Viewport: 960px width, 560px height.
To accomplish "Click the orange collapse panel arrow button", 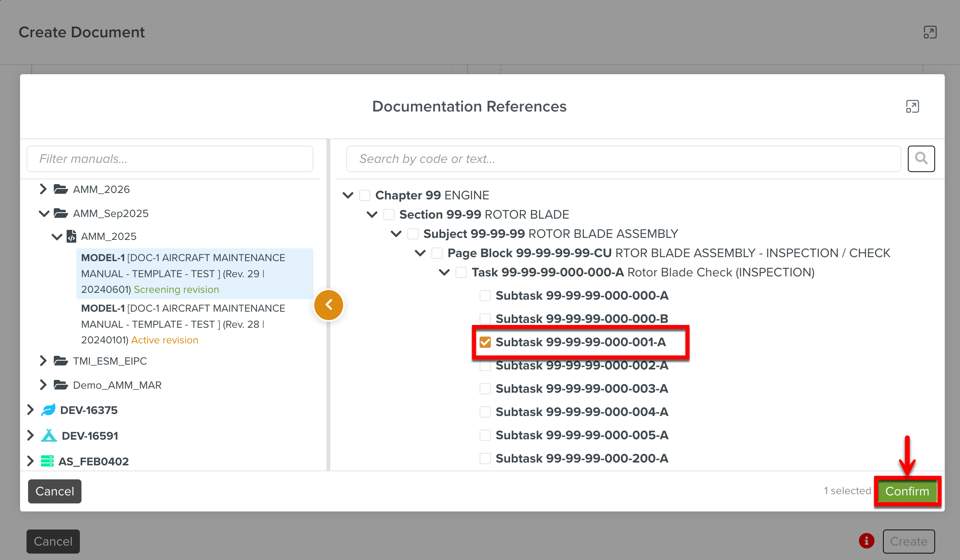I will click(x=329, y=305).
